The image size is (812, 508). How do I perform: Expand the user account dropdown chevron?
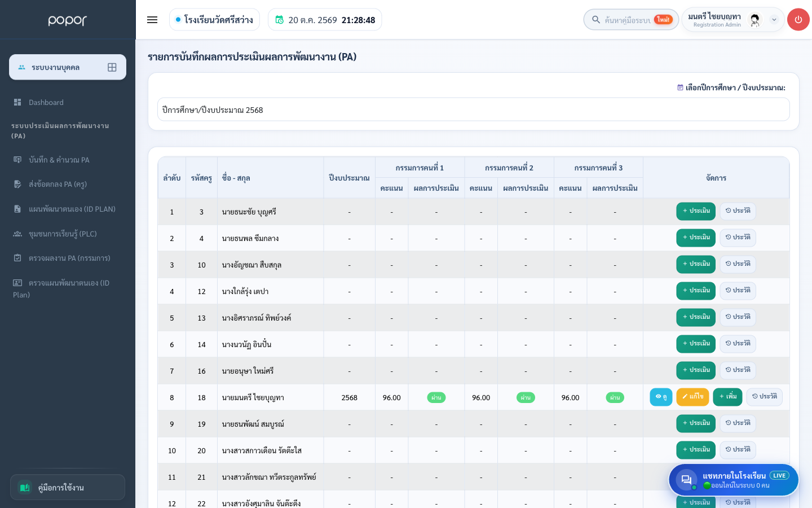tap(774, 20)
